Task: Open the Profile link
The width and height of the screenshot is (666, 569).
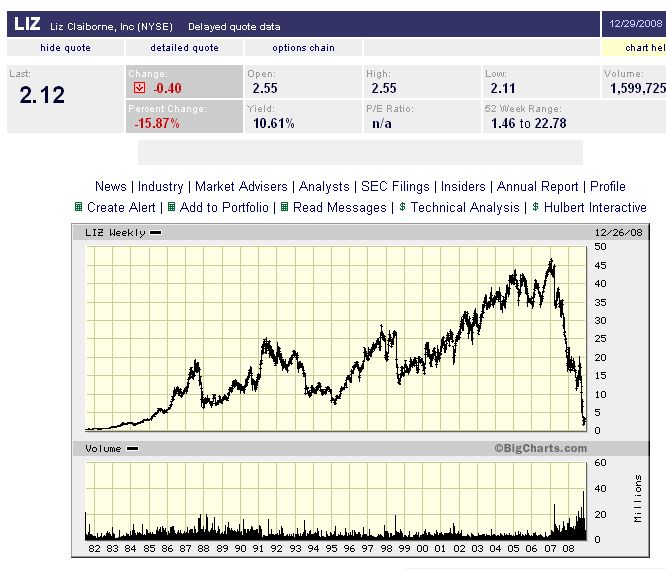Action: [608, 186]
